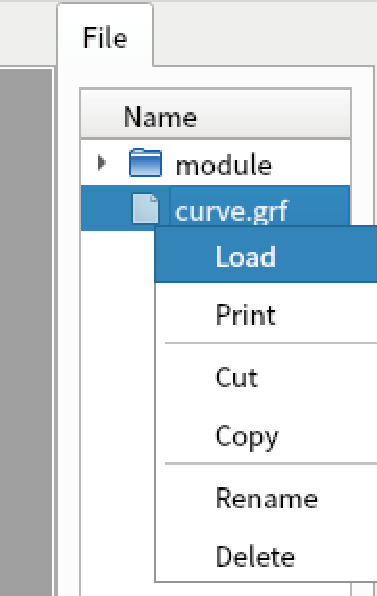Choose Delete from the context menu

pyautogui.click(x=266, y=556)
